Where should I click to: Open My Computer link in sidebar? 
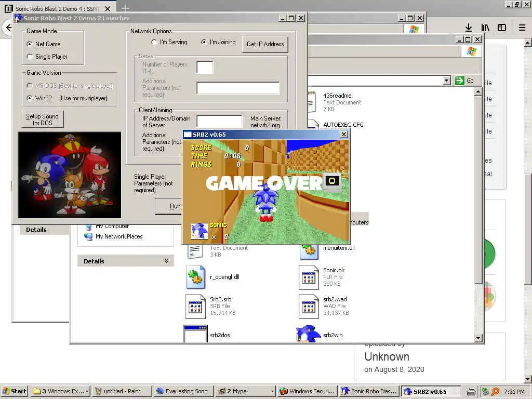tap(112, 227)
